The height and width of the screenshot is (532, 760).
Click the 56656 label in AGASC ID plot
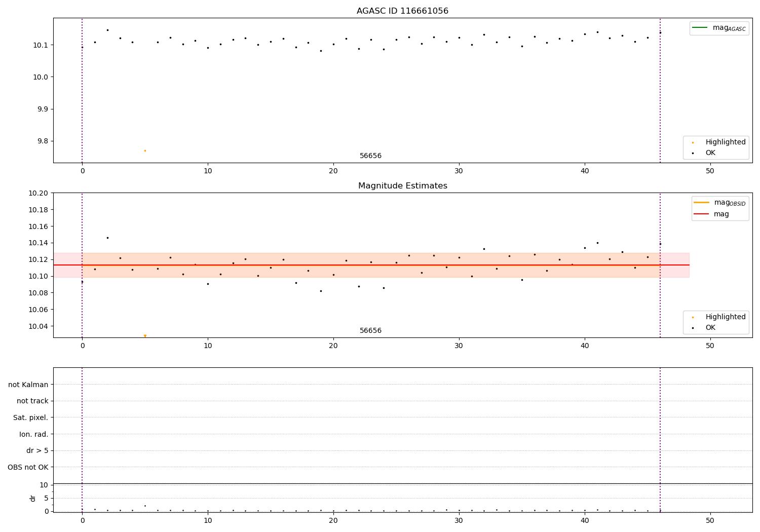coord(370,156)
